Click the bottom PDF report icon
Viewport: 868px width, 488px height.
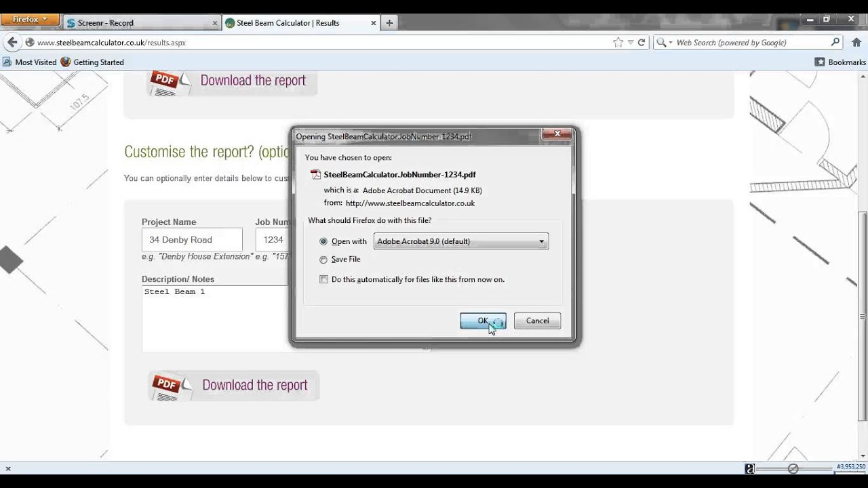coord(171,386)
